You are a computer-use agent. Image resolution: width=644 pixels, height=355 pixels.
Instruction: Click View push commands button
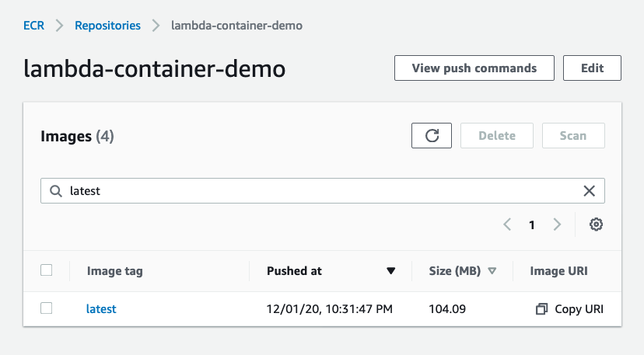tap(474, 68)
